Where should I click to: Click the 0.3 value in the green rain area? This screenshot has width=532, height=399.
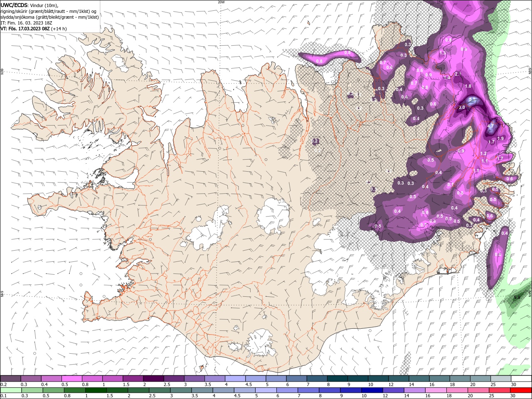tap(517, 297)
